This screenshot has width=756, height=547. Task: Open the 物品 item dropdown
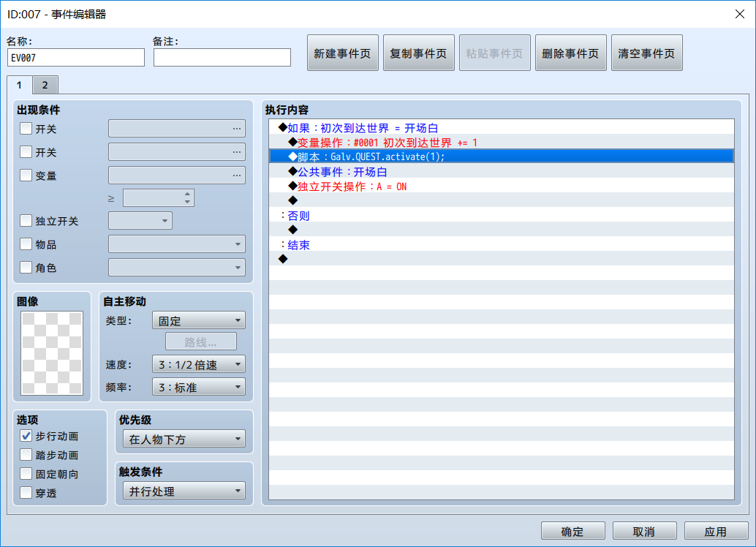(x=177, y=244)
